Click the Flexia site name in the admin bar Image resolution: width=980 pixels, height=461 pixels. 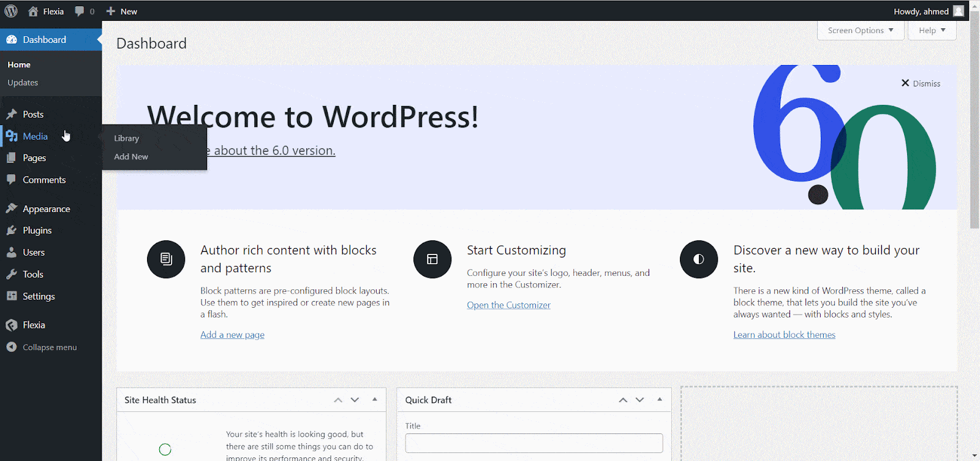tap(53, 11)
